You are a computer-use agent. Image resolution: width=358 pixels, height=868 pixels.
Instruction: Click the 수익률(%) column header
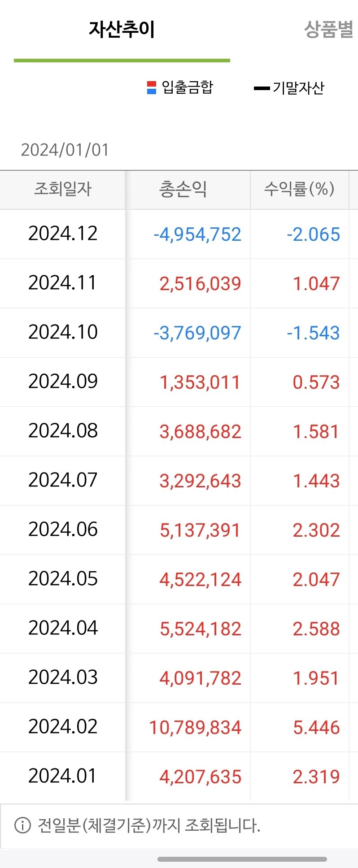[x=299, y=189]
